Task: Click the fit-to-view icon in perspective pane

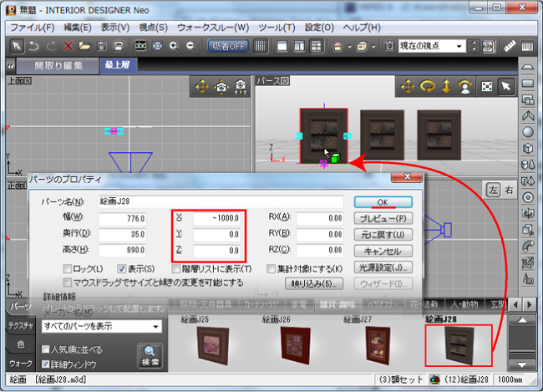Action: pos(486,86)
